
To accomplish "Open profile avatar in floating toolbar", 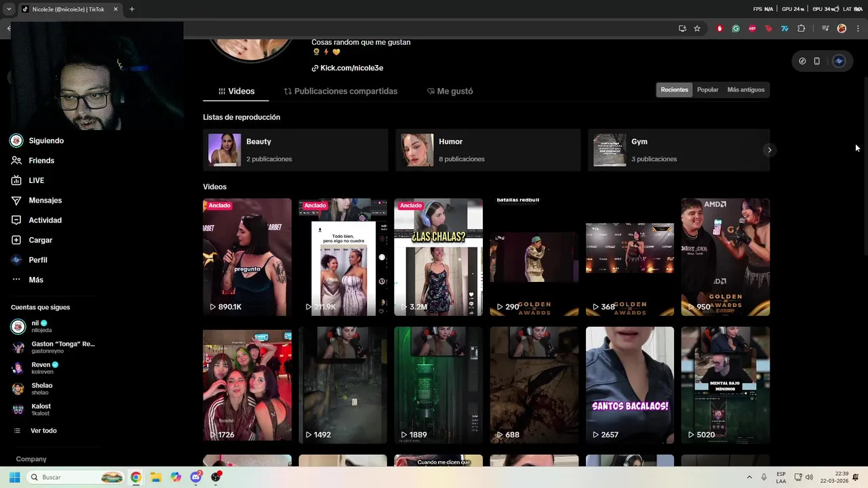I will pos(839,61).
